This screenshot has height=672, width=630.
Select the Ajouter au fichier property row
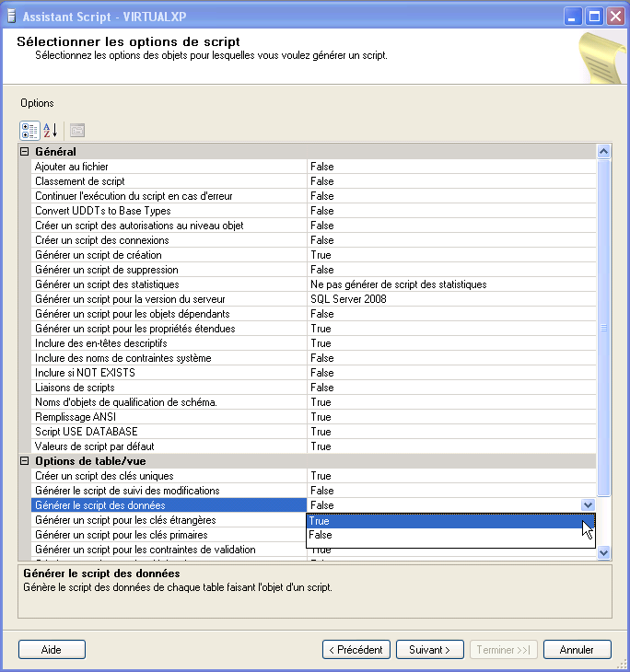pos(166,167)
